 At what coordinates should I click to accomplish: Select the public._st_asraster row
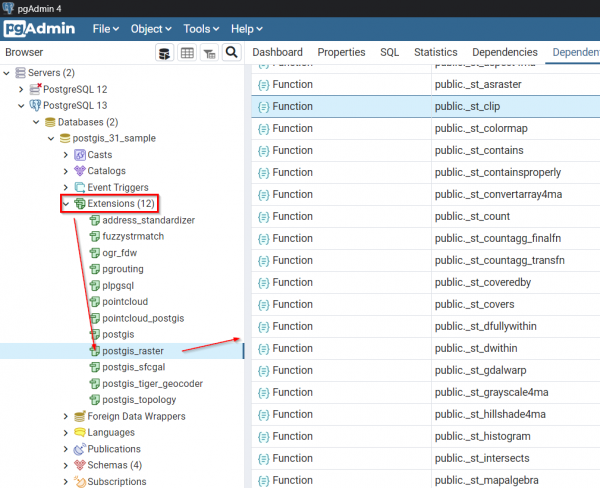pos(426,85)
